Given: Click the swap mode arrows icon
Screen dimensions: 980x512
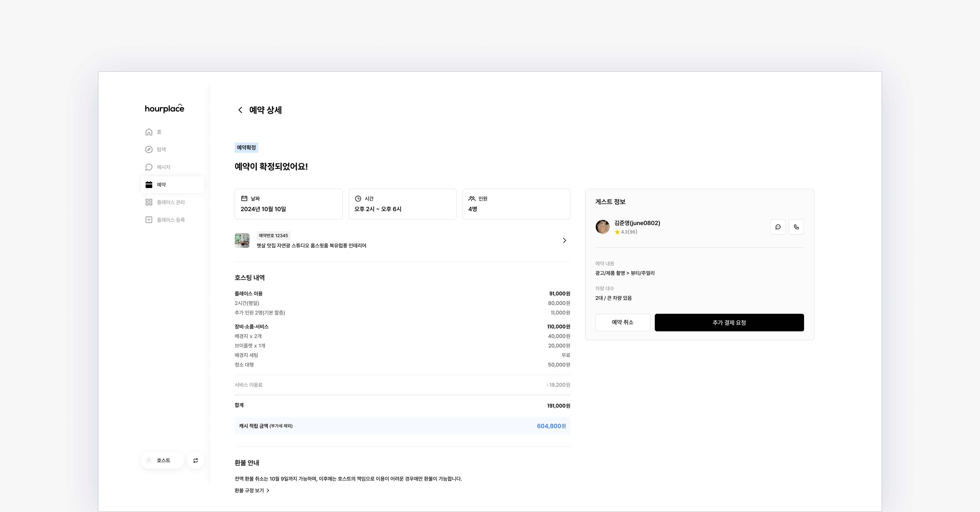Looking at the screenshot, I should [x=196, y=460].
